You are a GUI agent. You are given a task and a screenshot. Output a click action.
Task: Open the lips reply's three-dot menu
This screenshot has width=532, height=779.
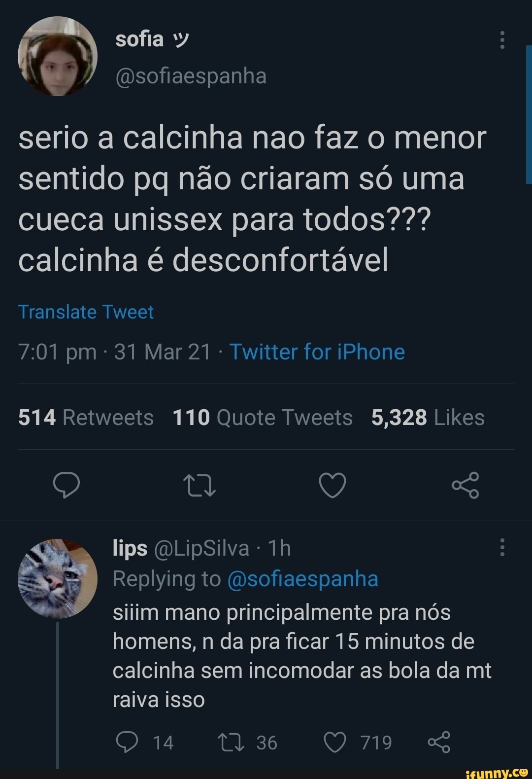(x=502, y=547)
